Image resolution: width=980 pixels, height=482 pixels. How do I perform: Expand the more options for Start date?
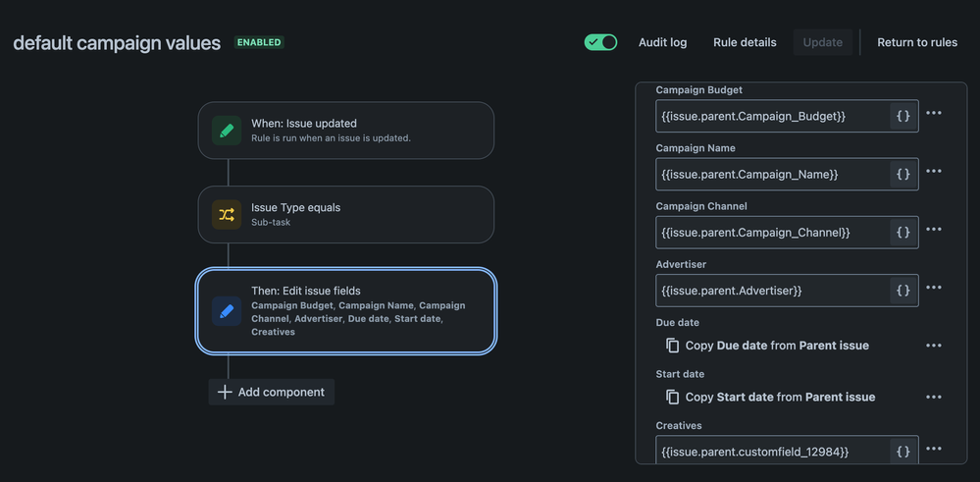[x=934, y=397]
